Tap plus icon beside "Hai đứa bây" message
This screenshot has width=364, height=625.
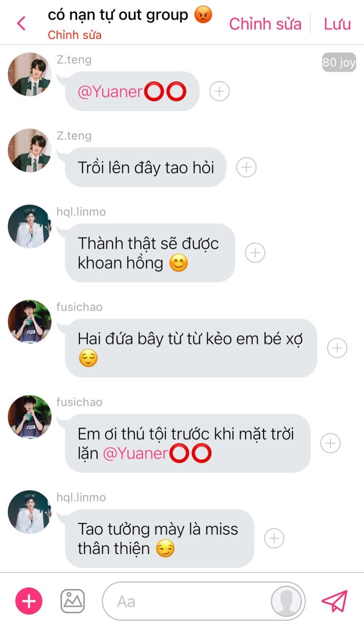tap(337, 348)
